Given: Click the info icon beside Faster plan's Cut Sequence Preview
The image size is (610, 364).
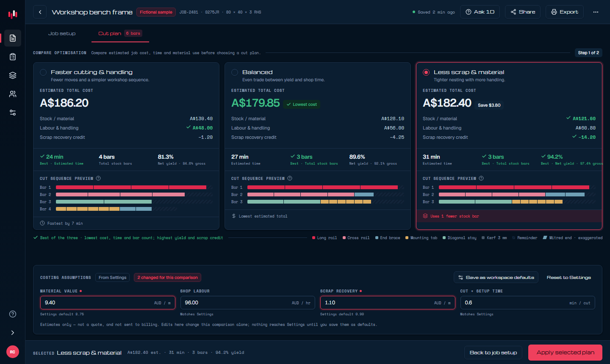Looking at the screenshot, I should (98, 178).
